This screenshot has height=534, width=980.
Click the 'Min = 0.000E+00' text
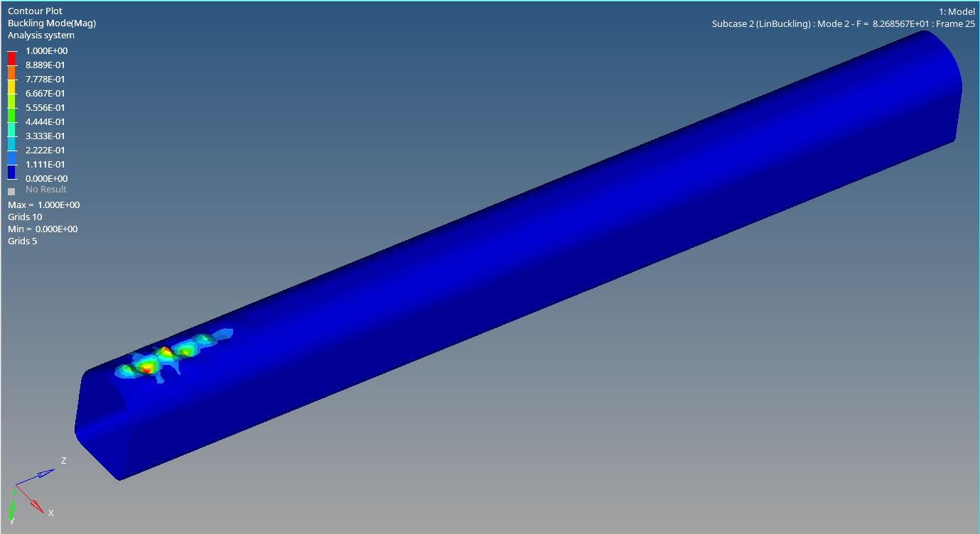point(43,229)
